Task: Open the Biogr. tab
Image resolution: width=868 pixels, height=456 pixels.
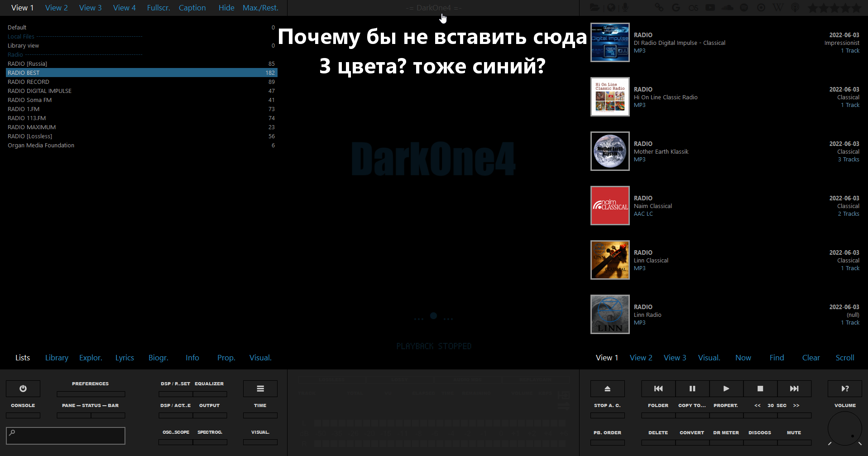Action: coord(158,358)
